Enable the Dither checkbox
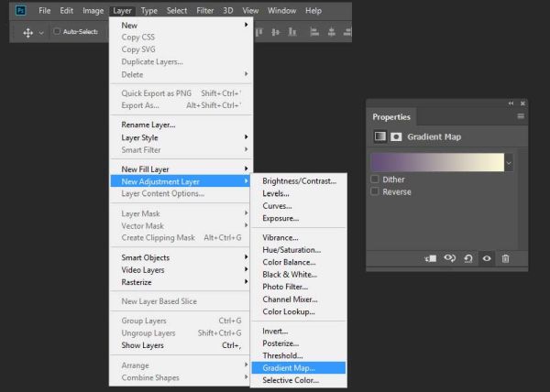 click(375, 179)
